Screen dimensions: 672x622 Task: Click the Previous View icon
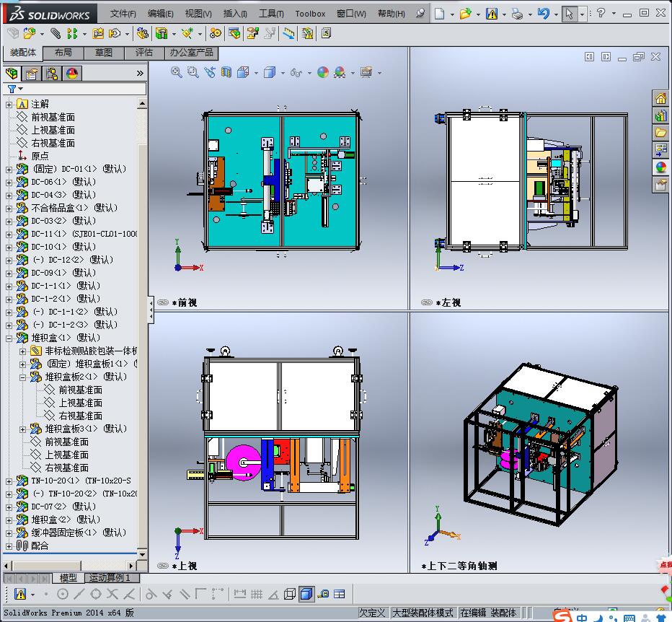[x=210, y=72]
